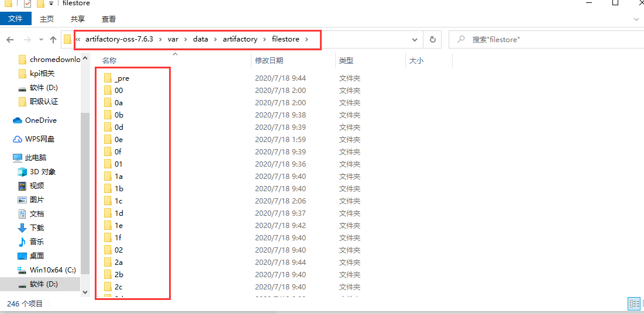This screenshot has width=644, height=314.
Task: Open chromedownlo folder in navigation pane
Action: (49, 60)
